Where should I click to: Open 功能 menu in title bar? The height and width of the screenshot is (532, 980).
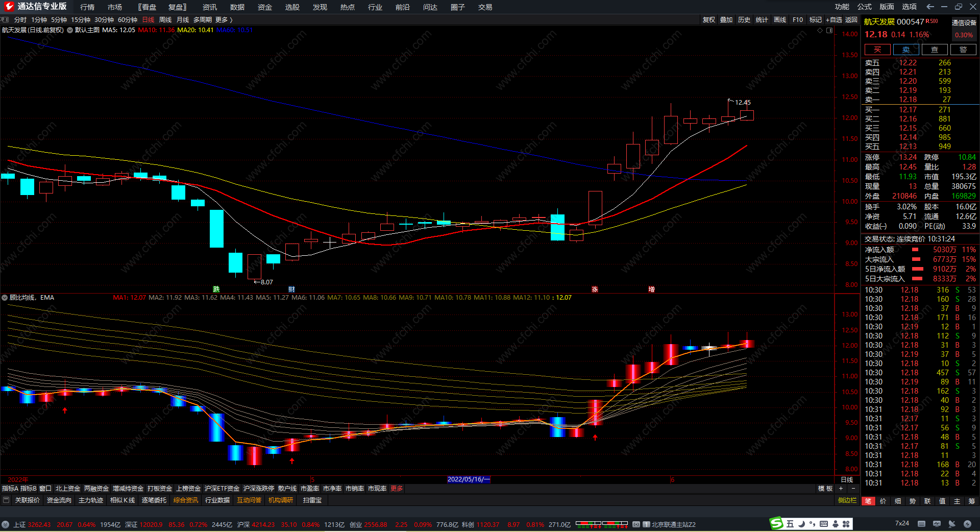tap(842, 7)
